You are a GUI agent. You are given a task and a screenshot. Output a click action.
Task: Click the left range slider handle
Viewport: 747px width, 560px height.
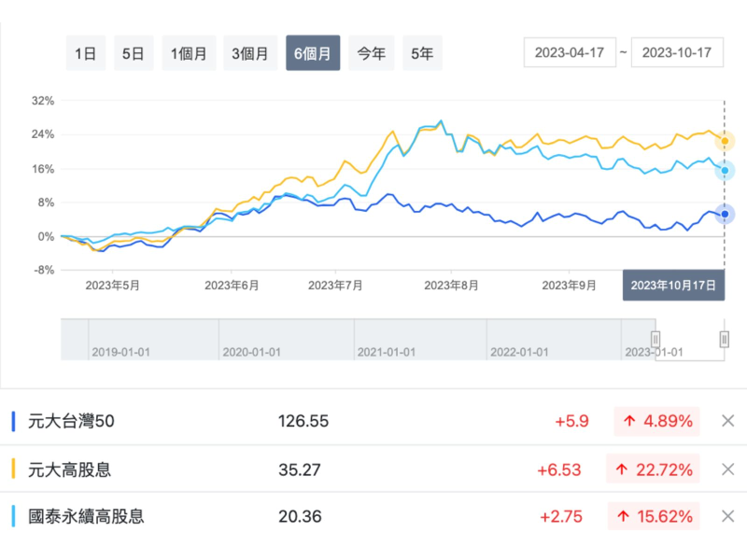click(655, 339)
